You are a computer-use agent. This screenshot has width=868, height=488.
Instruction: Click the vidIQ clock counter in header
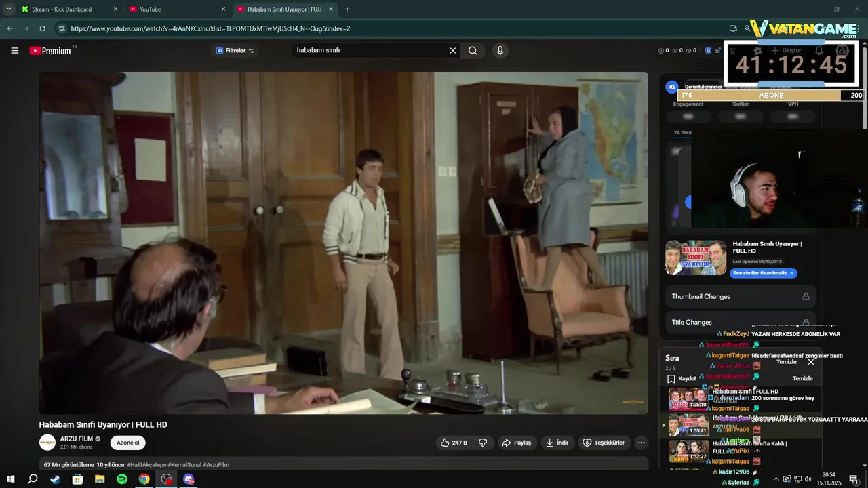click(664, 51)
